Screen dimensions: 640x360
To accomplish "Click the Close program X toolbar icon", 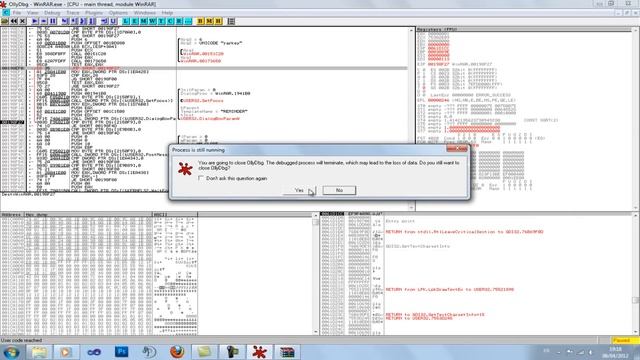I will click(x=22, y=21).
